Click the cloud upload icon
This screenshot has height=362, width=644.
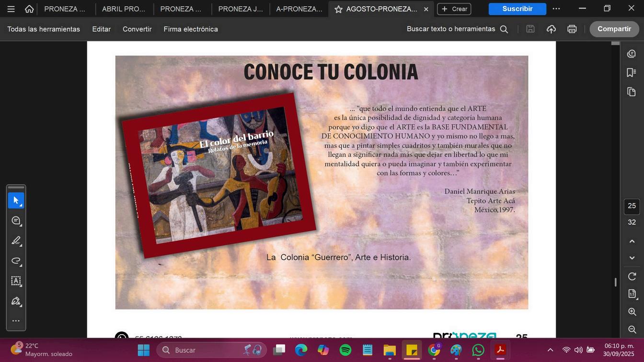551,29
